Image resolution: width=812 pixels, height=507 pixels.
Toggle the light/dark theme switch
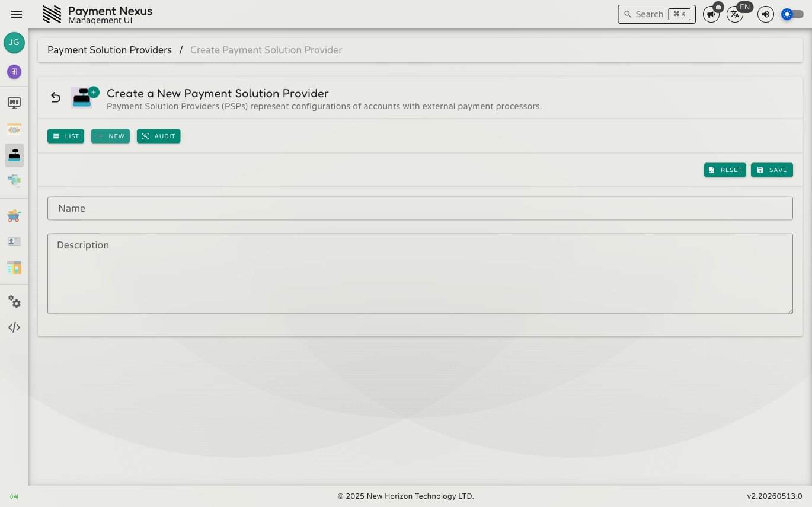(x=792, y=14)
